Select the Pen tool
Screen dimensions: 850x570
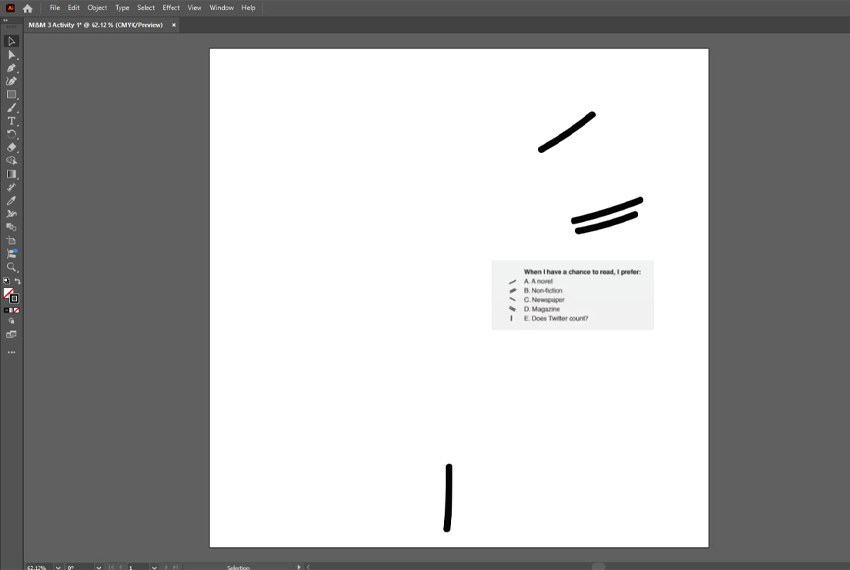(12, 68)
